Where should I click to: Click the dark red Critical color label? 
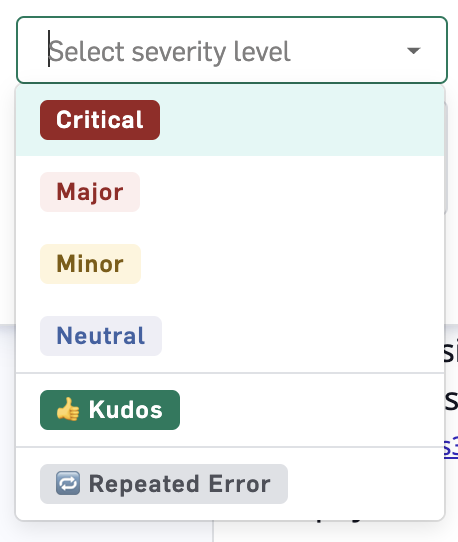point(100,120)
